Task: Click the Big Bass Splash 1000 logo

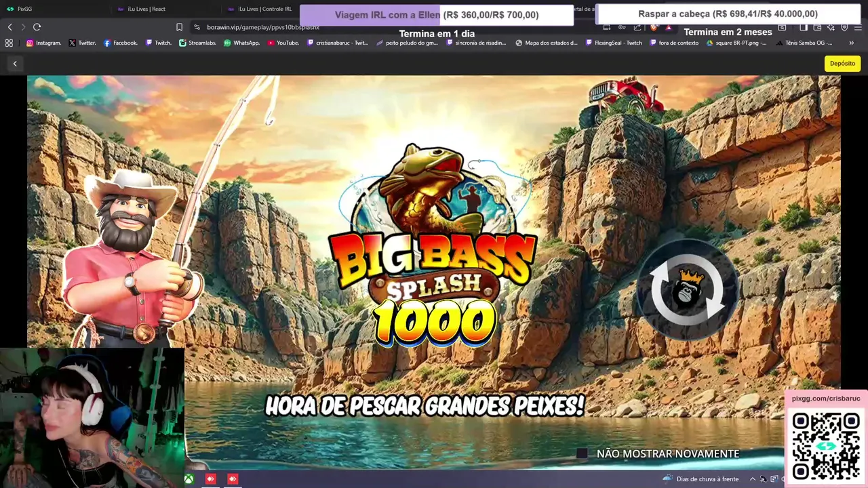Action: click(x=433, y=245)
